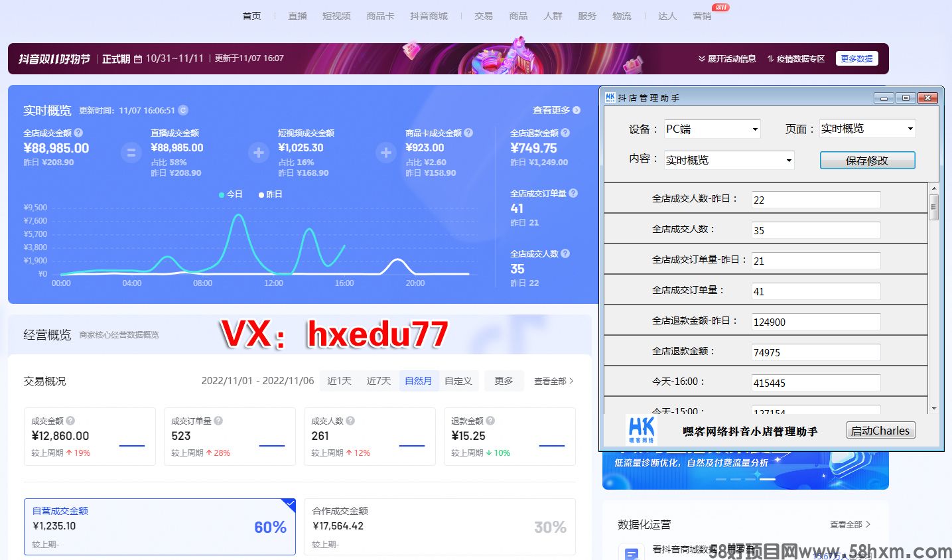Select the 自然月 date range
952x560 pixels.
point(419,381)
